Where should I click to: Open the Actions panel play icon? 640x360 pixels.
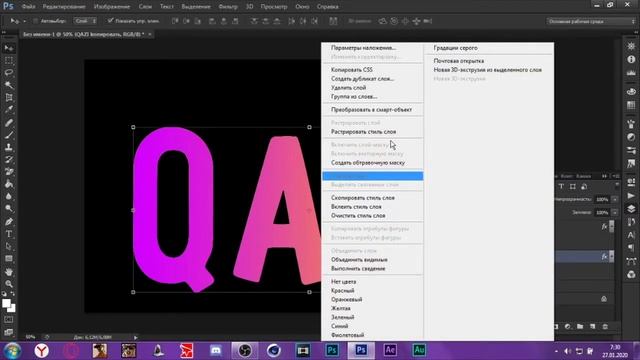point(631,196)
